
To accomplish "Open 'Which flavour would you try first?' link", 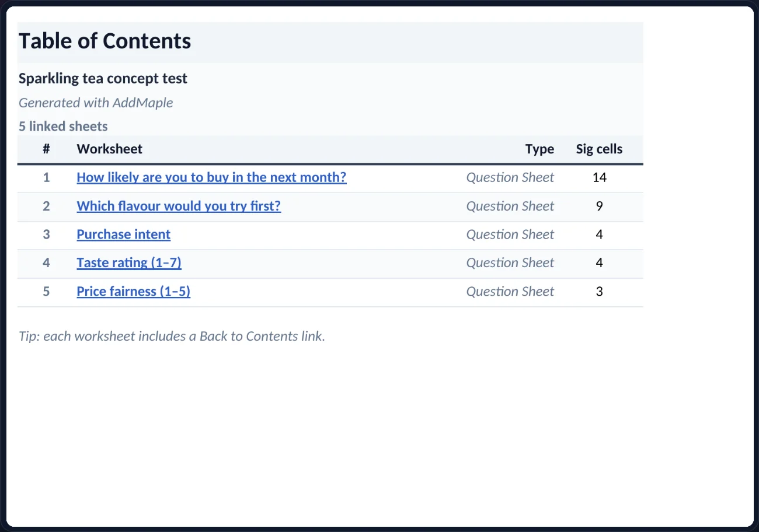I will (179, 206).
